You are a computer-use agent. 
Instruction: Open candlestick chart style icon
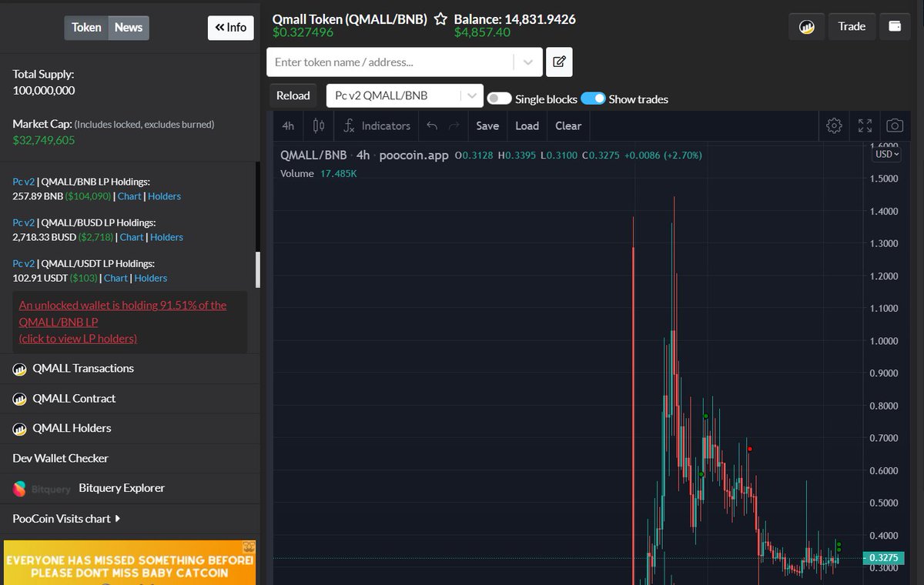pyautogui.click(x=319, y=125)
